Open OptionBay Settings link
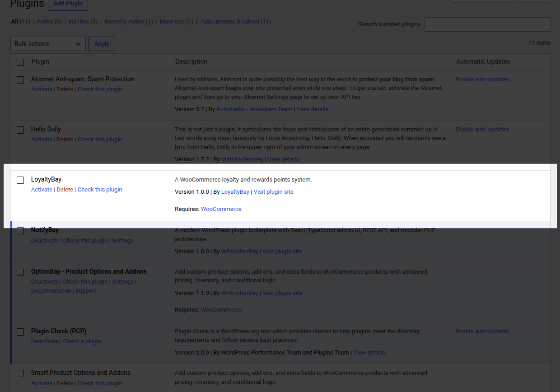This screenshot has width=560, height=392. (x=123, y=282)
